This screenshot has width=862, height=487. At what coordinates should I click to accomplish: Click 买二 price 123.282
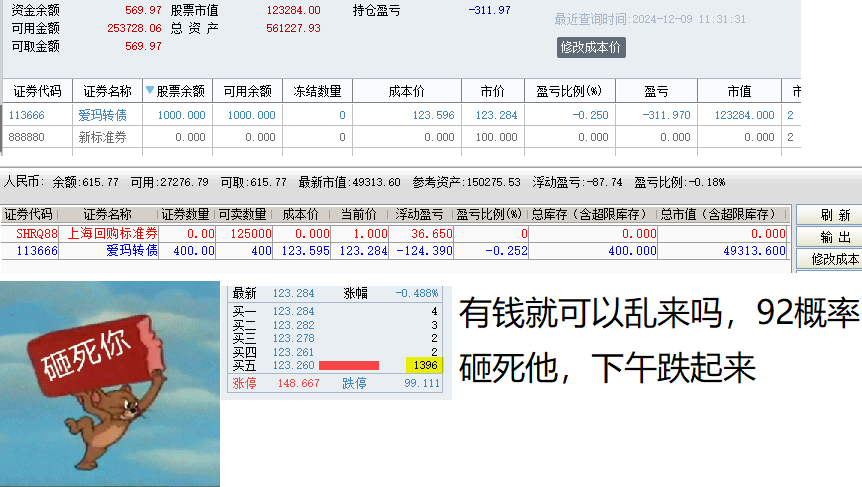click(294, 325)
